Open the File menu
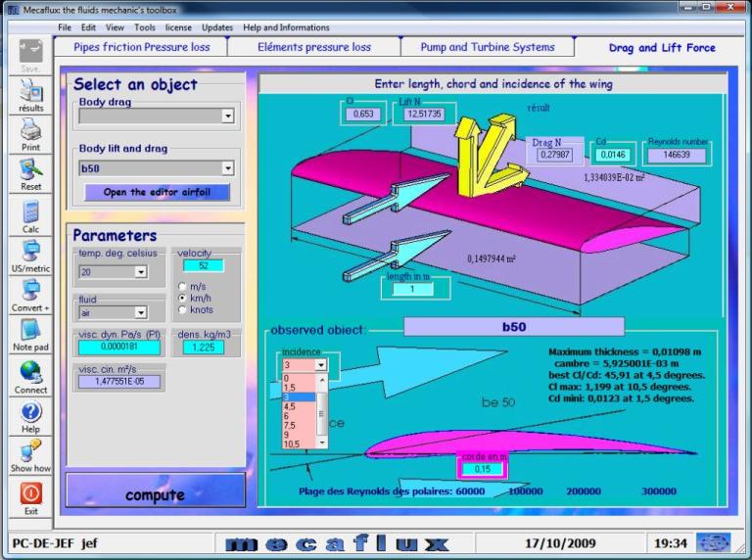Viewport: 752px width, 560px height. 65,27
